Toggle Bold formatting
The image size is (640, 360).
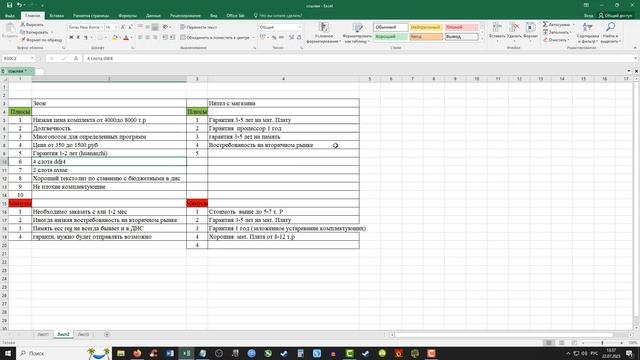pyautogui.click(x=71, y=38)
